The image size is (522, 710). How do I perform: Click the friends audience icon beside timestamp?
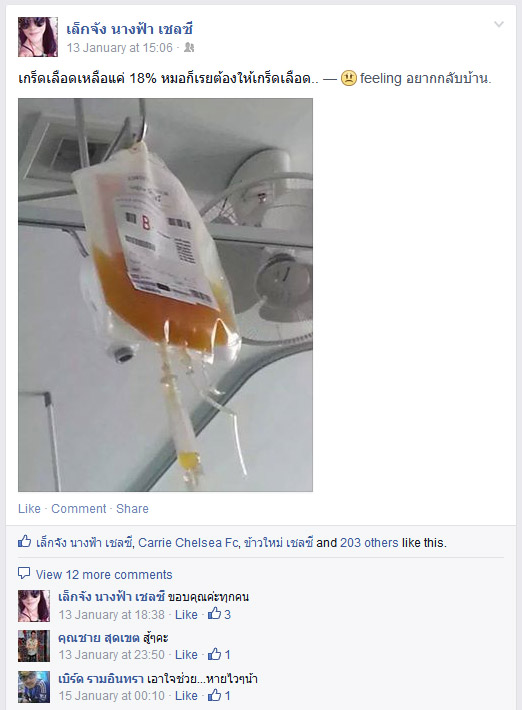pyautogui.click(x=189, y=48)
